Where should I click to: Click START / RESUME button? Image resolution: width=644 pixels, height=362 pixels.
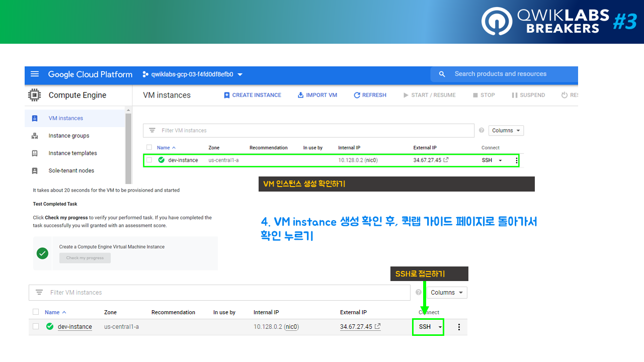coord(430,95)
